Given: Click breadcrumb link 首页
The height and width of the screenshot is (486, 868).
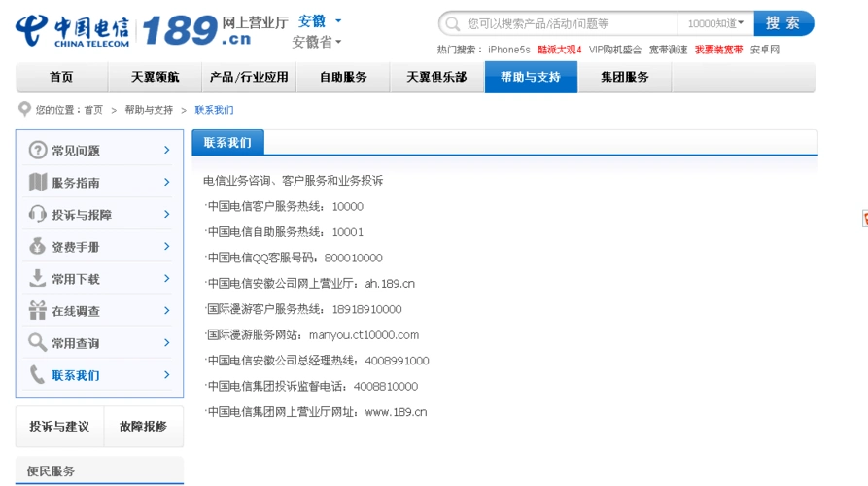Looking at the screenshot, I should pos(93,110).
